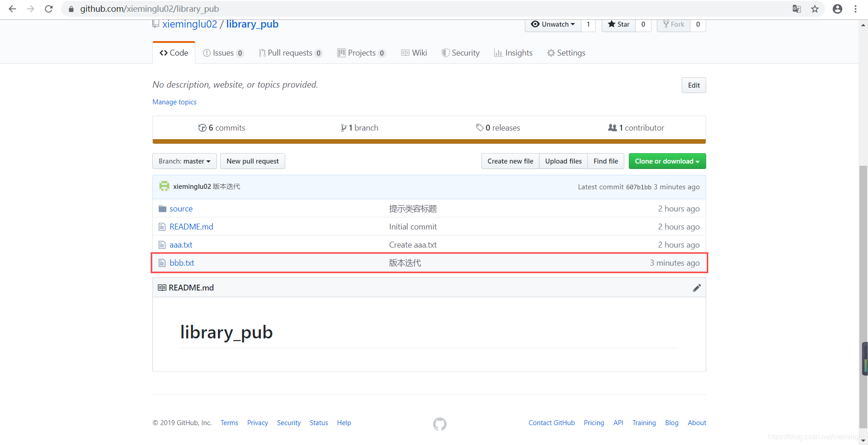The height and width of the screenshot is (445, 868).
Task: Click the vertical page scrollbar thumb
Action: (x=863, y=296)
